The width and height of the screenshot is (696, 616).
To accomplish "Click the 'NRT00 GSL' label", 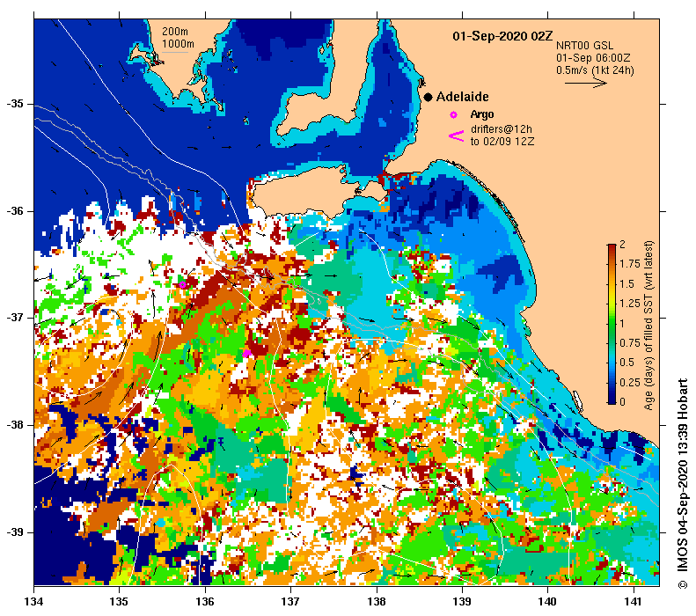I will click(584, 46).
